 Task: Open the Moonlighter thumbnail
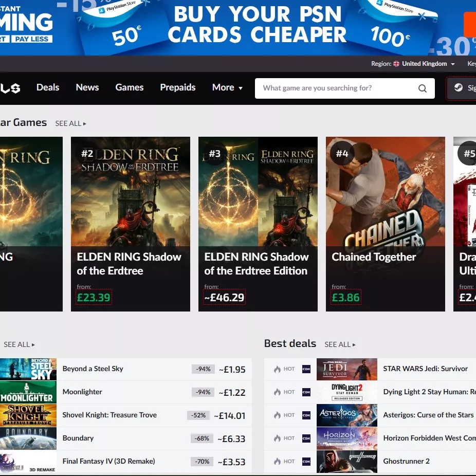(x=28, y=392)
